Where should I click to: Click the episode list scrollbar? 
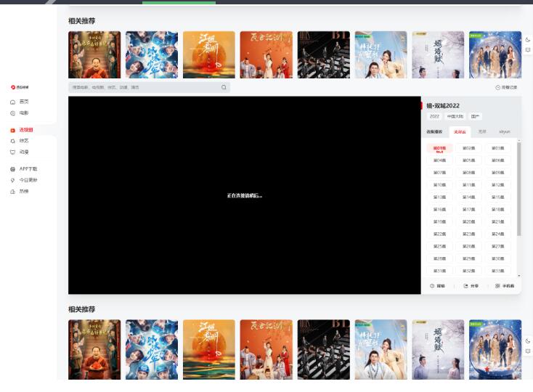[518, 189]
